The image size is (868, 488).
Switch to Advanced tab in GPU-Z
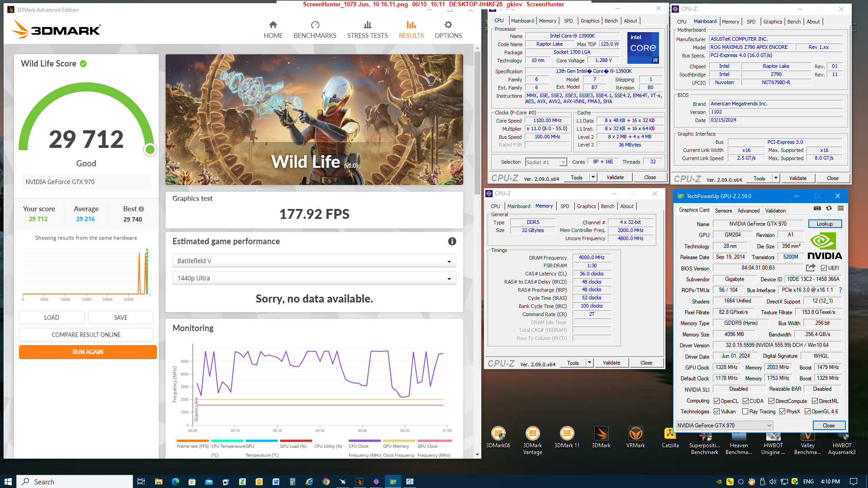point(749,211)
